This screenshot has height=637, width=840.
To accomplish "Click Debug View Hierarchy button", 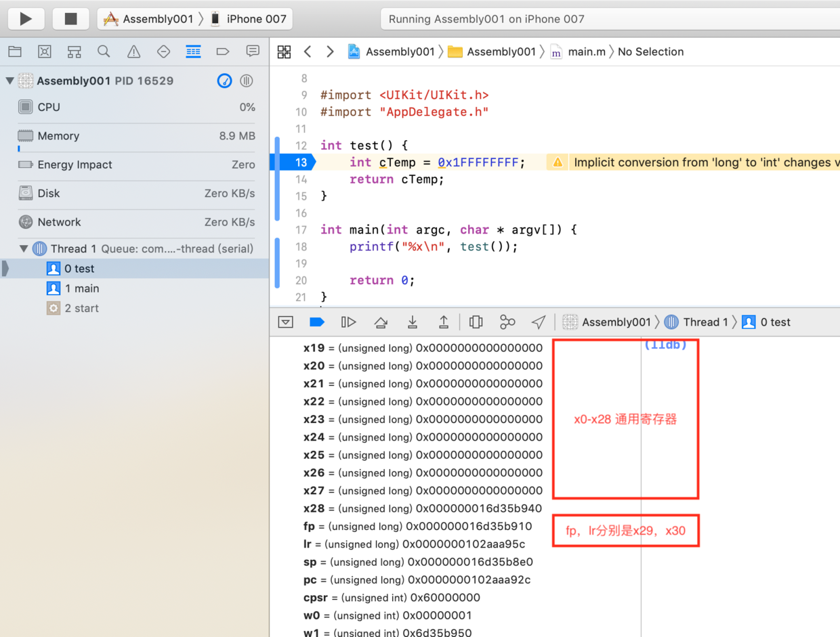I will coord(476,322).
